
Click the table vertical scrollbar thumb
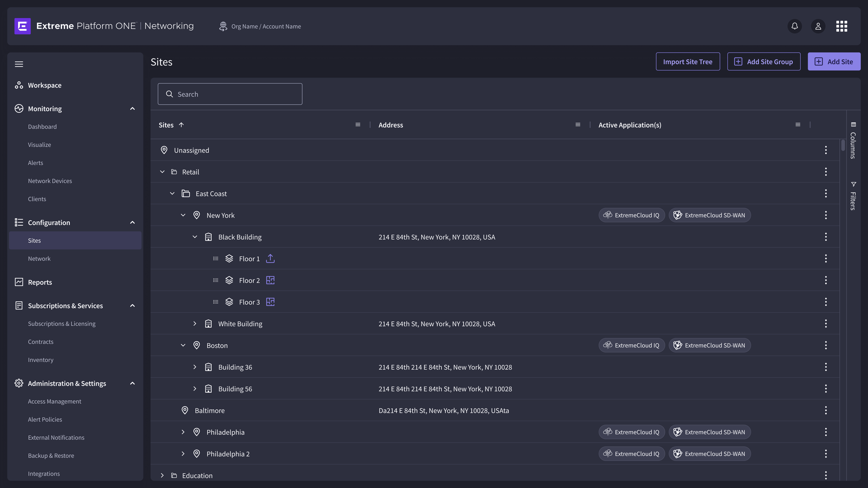tap(843, 145)
